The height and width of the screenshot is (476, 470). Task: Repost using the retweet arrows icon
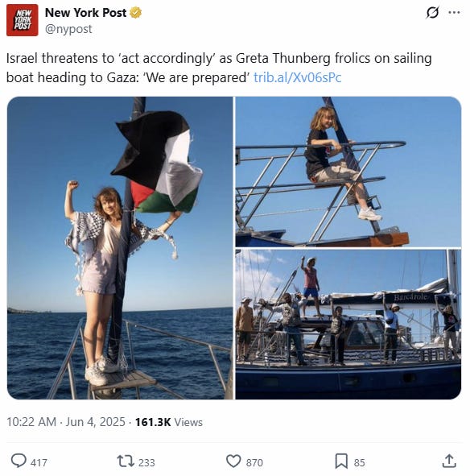126,462
